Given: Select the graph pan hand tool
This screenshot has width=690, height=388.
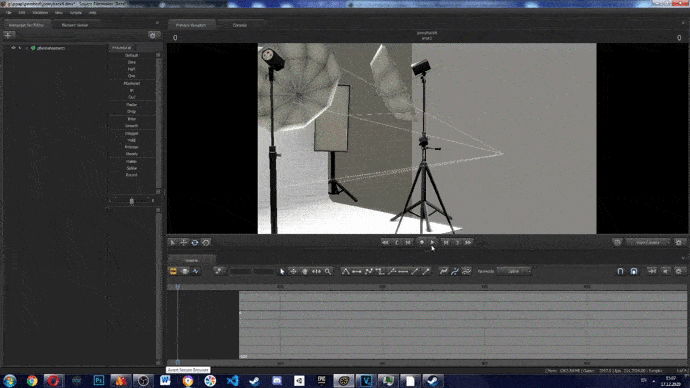Looking at the screenshot, I should 305,271.
